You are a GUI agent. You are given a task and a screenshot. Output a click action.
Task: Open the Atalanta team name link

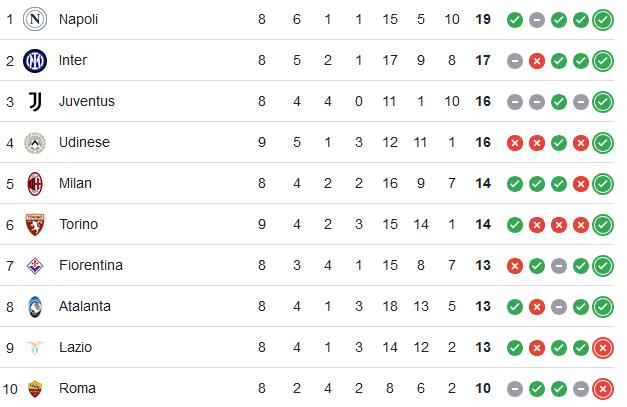pyautogui.click(x=85, y=306)
